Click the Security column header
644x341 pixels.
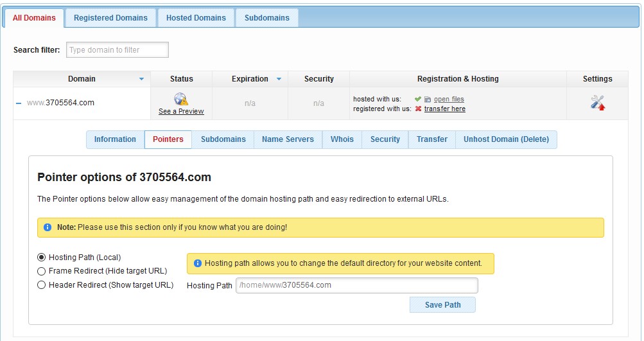click(318, 79)
